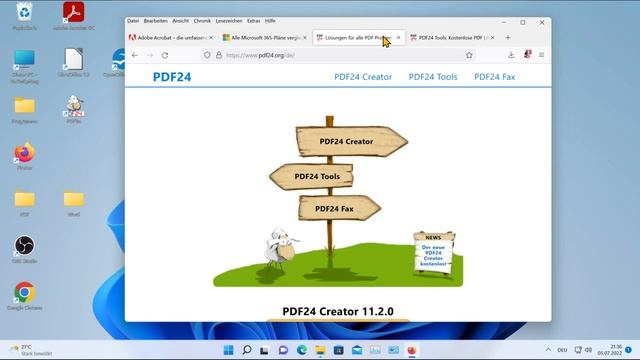Close the PDF24 Tools tab
The image size is (640, 360).
coord(493,38)
